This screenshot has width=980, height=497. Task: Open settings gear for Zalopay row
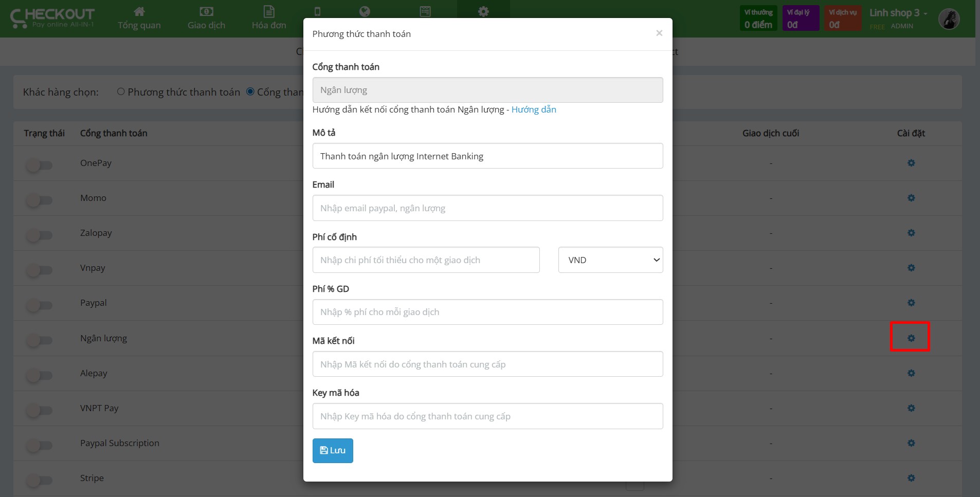tap(911, 233)
